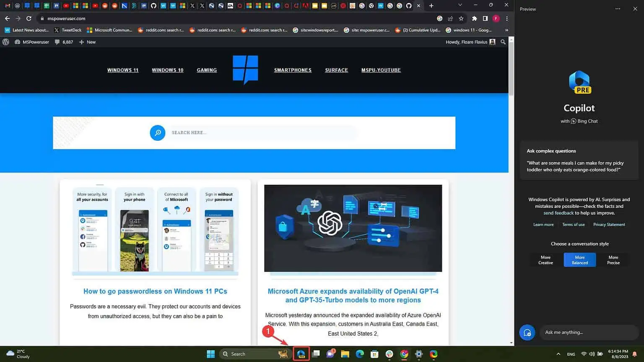Open the Chrome tab search dropdown arrow

[x=460, y=5]
